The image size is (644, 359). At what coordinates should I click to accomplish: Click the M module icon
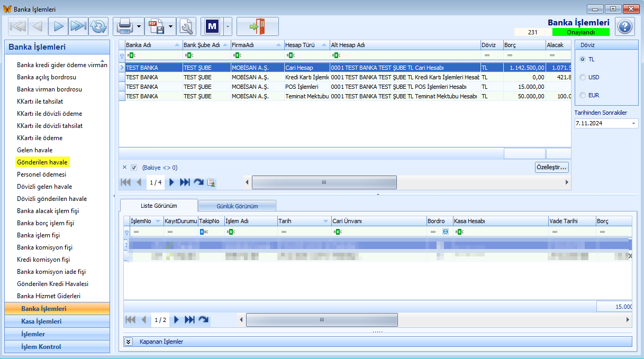[x=212, y=26]
